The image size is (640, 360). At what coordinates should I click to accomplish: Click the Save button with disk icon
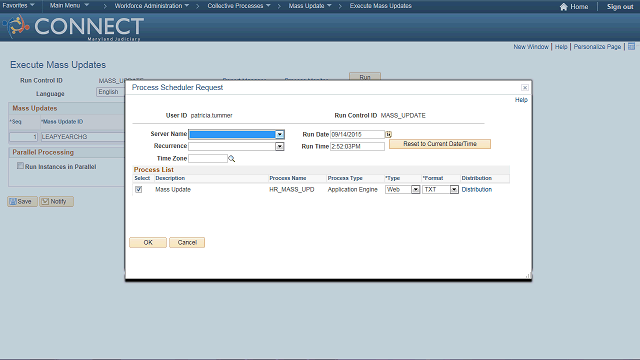point(22,201)
